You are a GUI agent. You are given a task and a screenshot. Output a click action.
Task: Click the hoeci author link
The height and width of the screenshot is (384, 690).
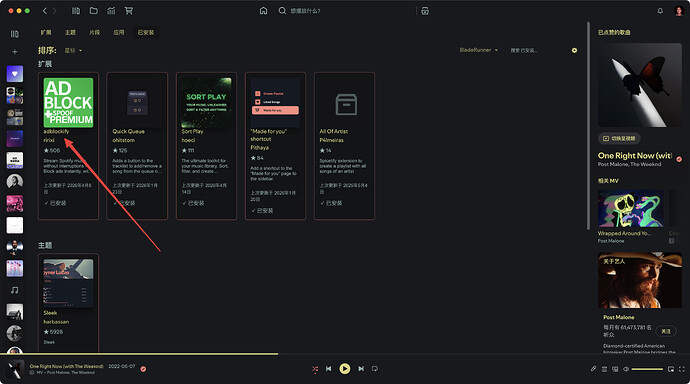pos(188,140)
